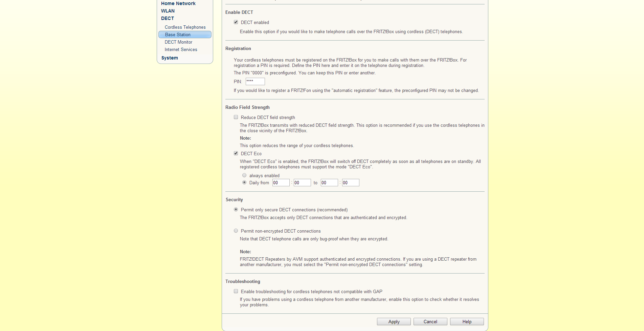Open the WLAN menu
The image size is (644, 331).
(x=168, y=11)
